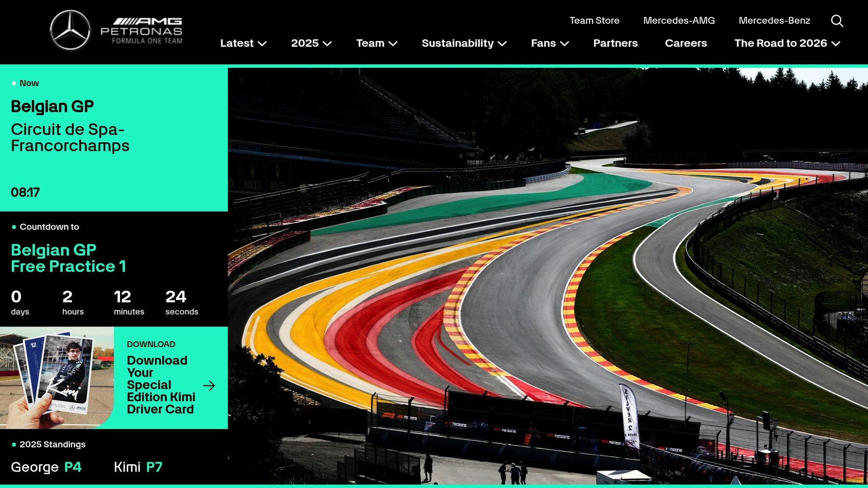The width and height of the screenshot is (868, 488).
Task: Open the search magnifier icon
Action: pos(837,21)
